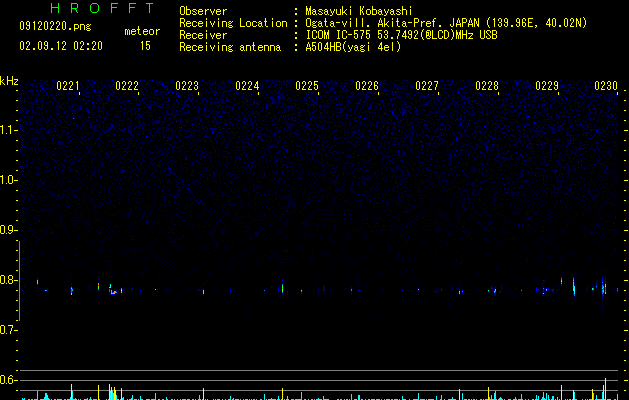Image resolution: width=629 pixels, height=400 pixels.
Task: Click time marker 0227
Action: click(427, 86)
